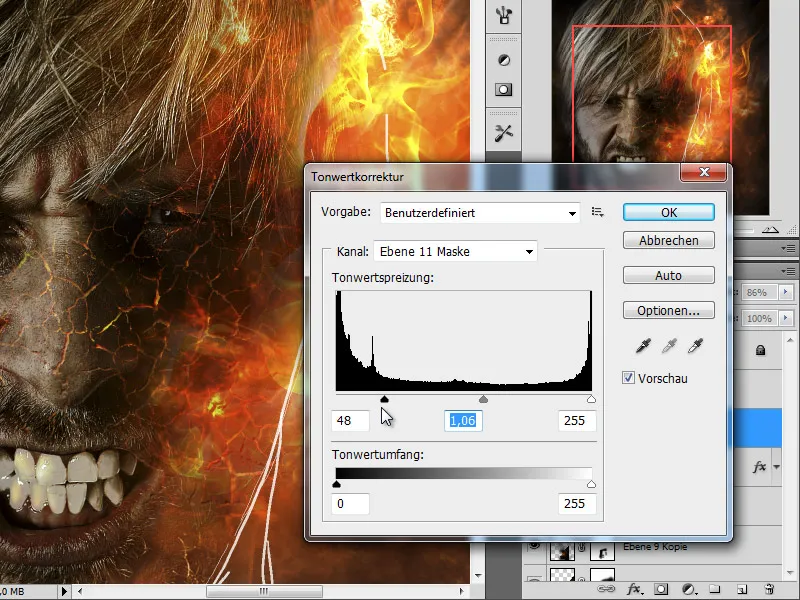Click the gray midtone input slider
This screenshot has width=800, height=600.
[483, 399]
